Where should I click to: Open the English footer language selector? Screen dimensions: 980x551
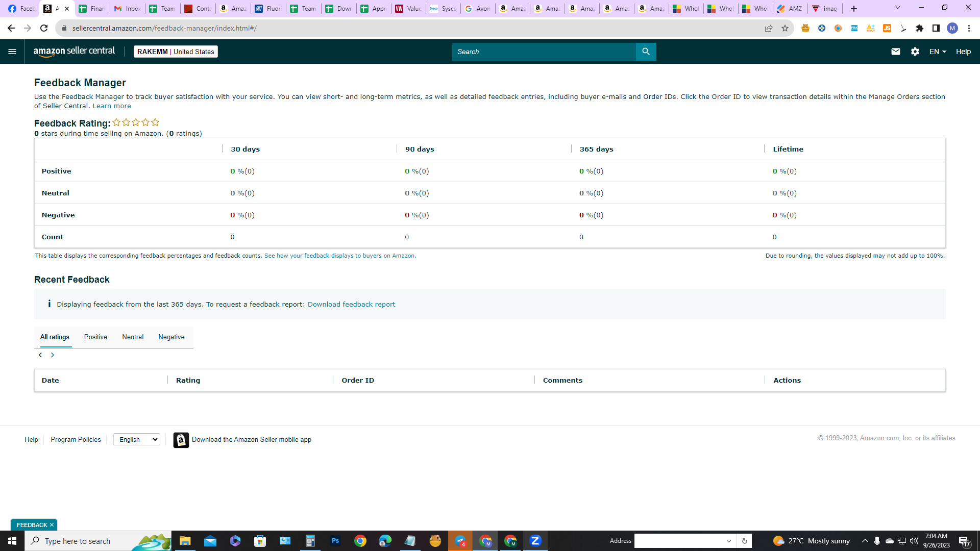click(137, 440)
